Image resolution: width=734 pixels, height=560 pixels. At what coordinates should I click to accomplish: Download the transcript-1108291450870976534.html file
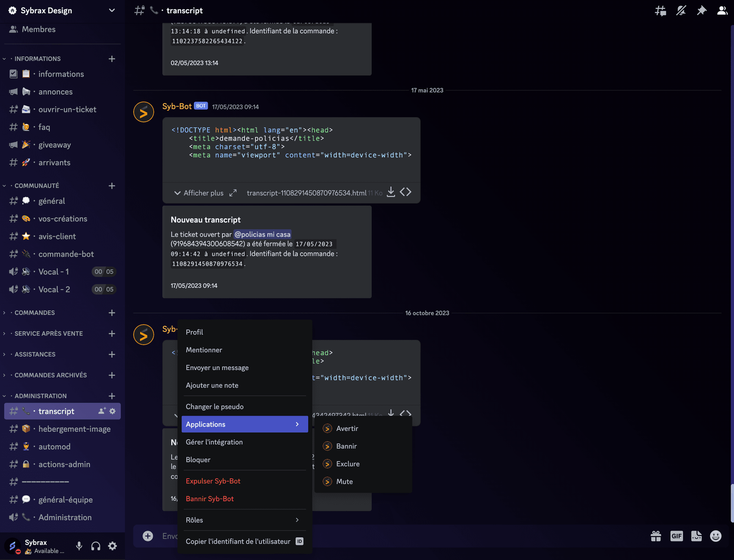pos(391,192)
